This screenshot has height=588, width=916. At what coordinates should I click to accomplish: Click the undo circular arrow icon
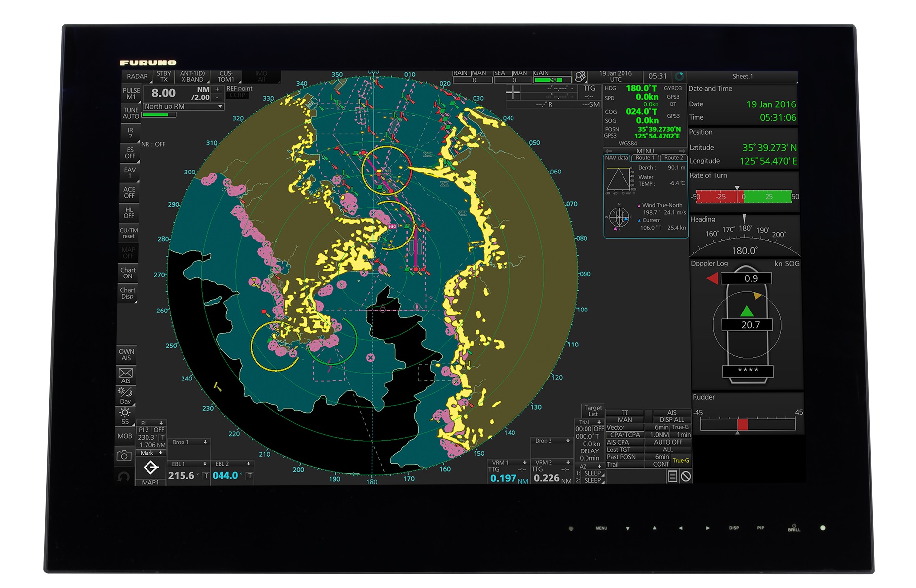pyautogui.click(x=124, y=476)
